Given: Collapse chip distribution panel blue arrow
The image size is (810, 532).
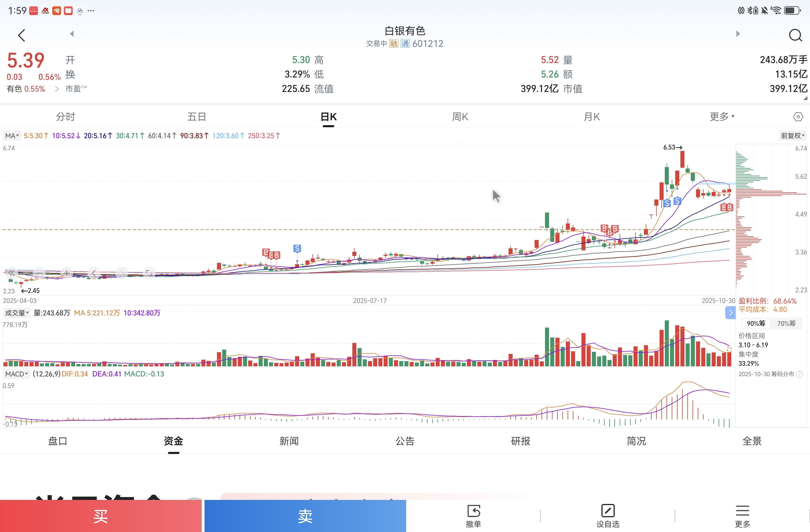Looking at the screenshot, I should pos(730,313).
